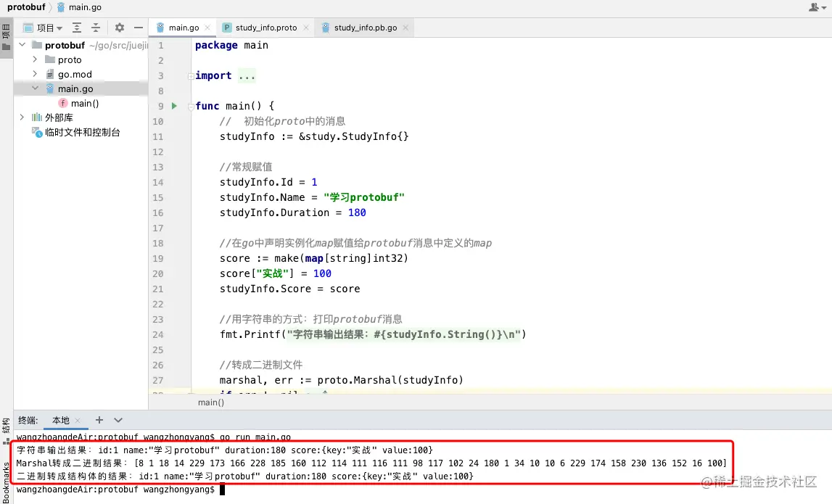Screen dimensions: 832x504
Task: Click the main() breadcrumb below editor
Action: pyautogui.click(x=211, y=402)
